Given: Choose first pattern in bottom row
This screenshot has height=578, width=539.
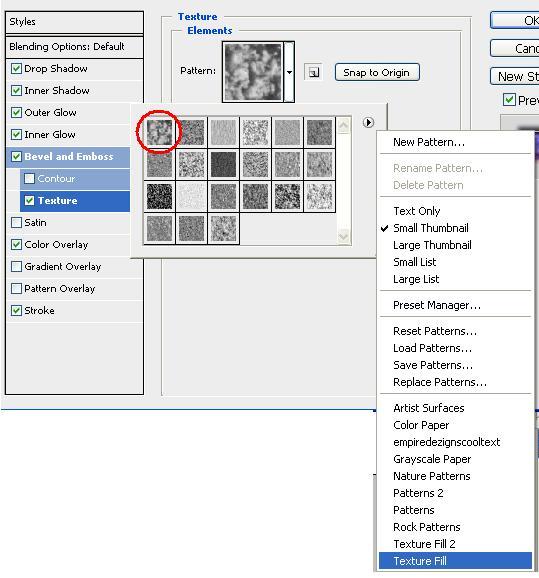Looking at the screenshot, I should point(159,229).
